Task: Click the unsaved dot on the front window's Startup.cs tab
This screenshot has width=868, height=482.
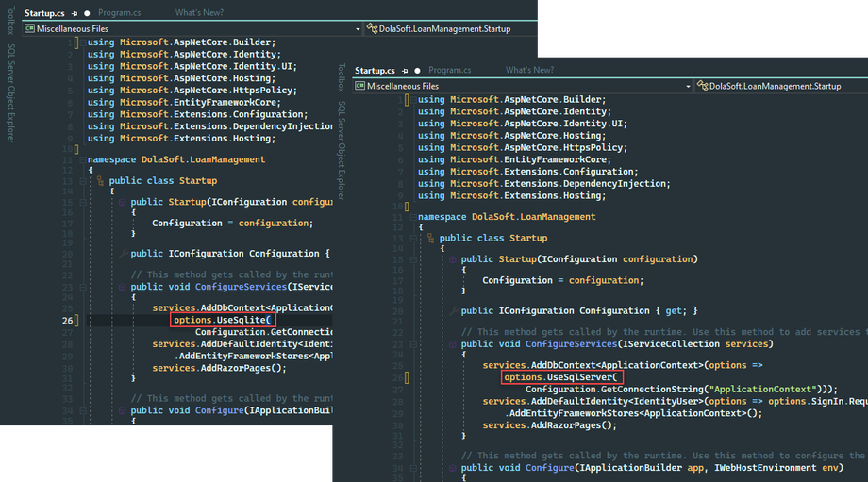Action: [417, 71]
